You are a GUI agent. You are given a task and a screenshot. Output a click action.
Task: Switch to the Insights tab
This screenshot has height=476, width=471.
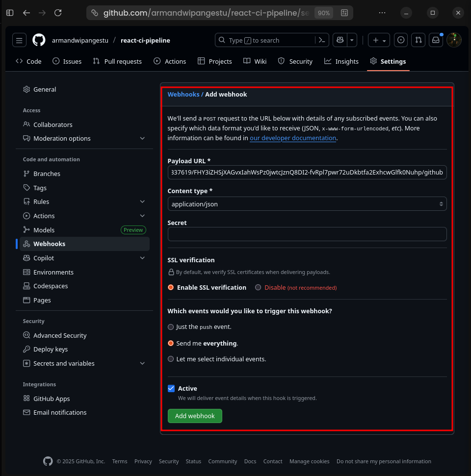pyautogui.click(x=341, y=61)
